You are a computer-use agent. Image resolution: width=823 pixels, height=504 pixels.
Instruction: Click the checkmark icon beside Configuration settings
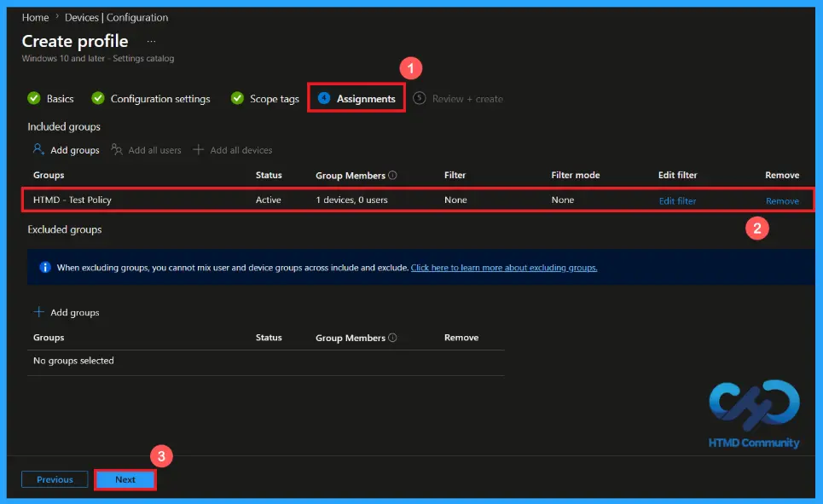(98, 98)
